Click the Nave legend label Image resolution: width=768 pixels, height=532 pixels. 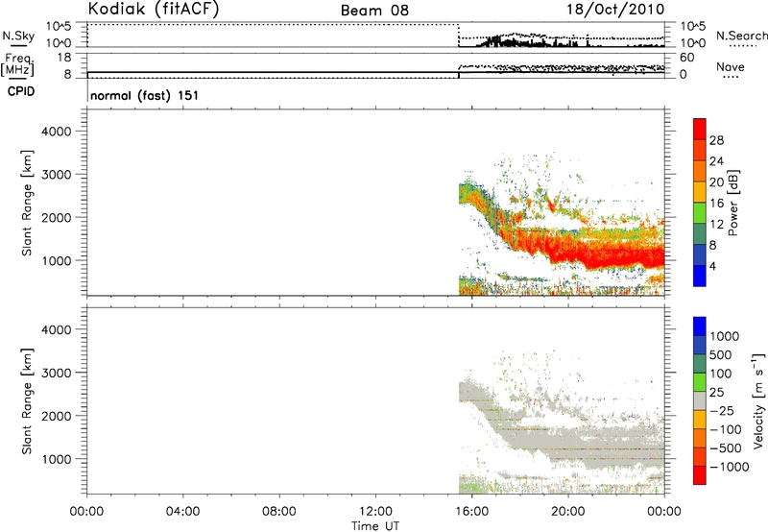pos(731,67)
